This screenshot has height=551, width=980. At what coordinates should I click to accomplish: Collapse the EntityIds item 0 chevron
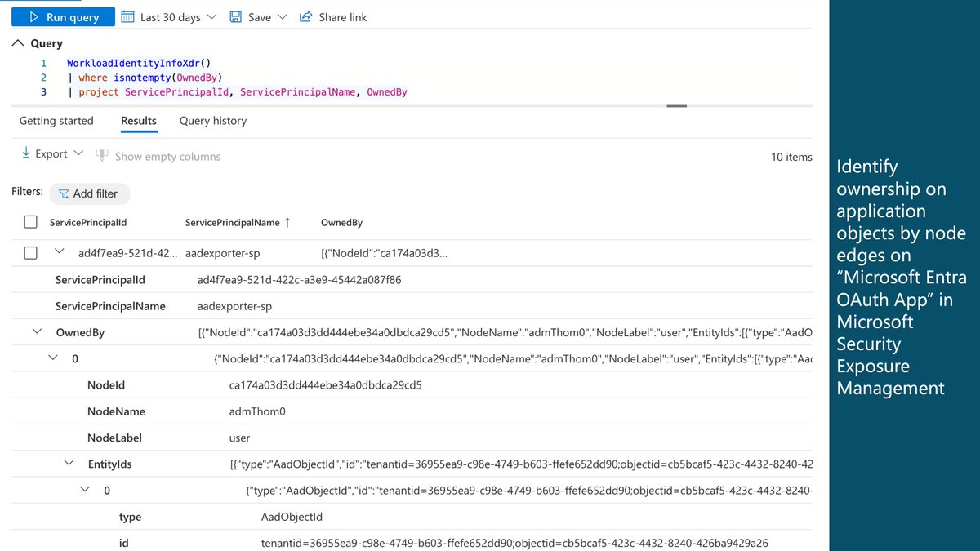(85, 490)
